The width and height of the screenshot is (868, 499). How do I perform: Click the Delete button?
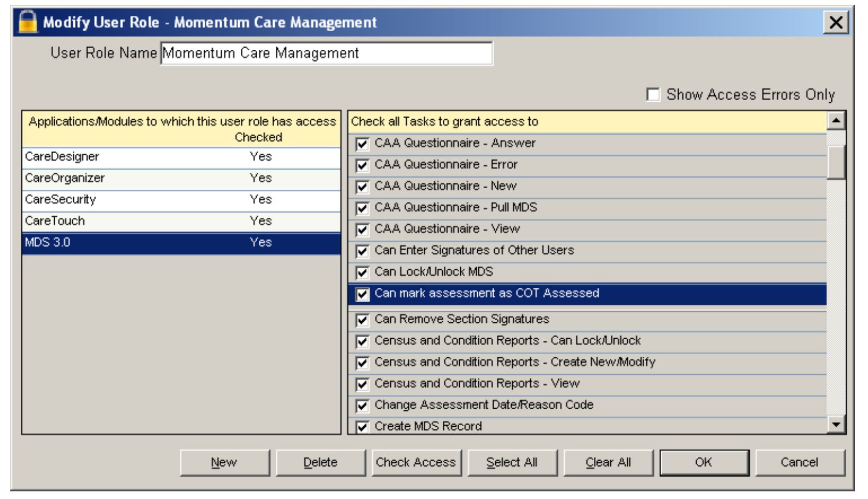[321, 463]
